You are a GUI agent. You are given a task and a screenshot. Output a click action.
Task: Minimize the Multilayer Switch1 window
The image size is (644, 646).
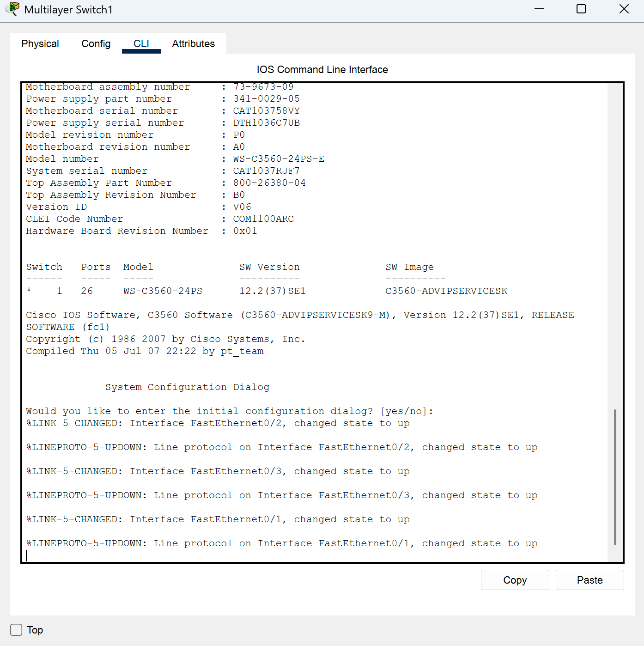click(539, 9)
